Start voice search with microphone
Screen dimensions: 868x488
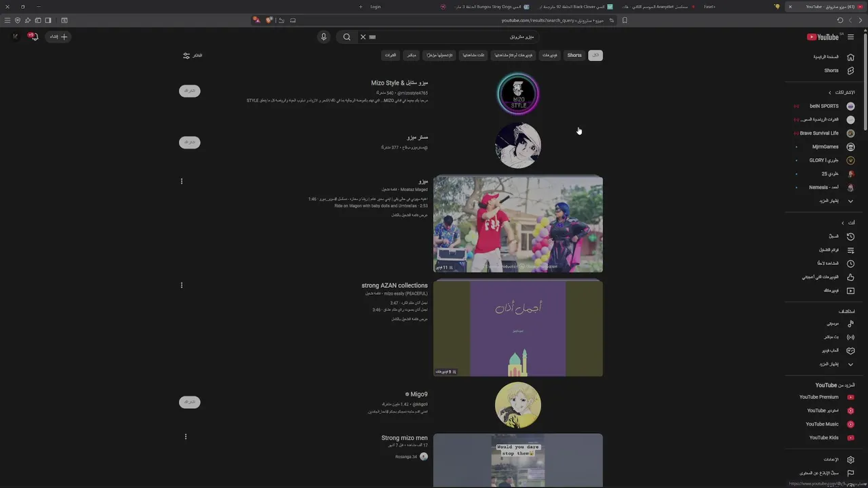click(x=323, y=37)
